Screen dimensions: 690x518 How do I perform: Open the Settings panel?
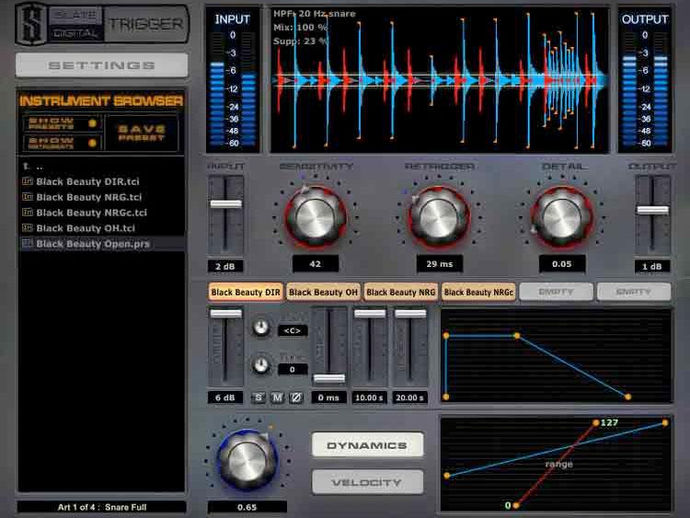[102, 65]
